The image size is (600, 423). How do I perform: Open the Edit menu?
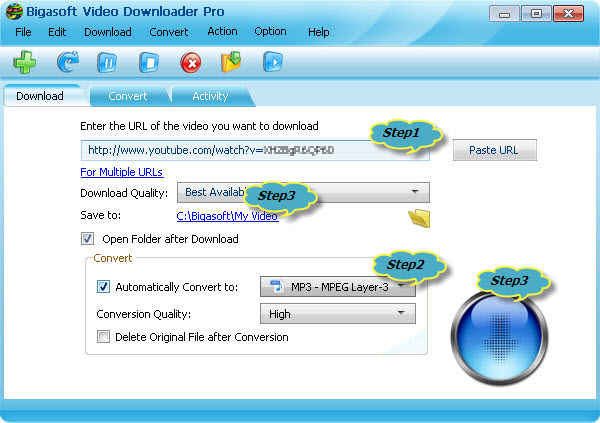57,32
